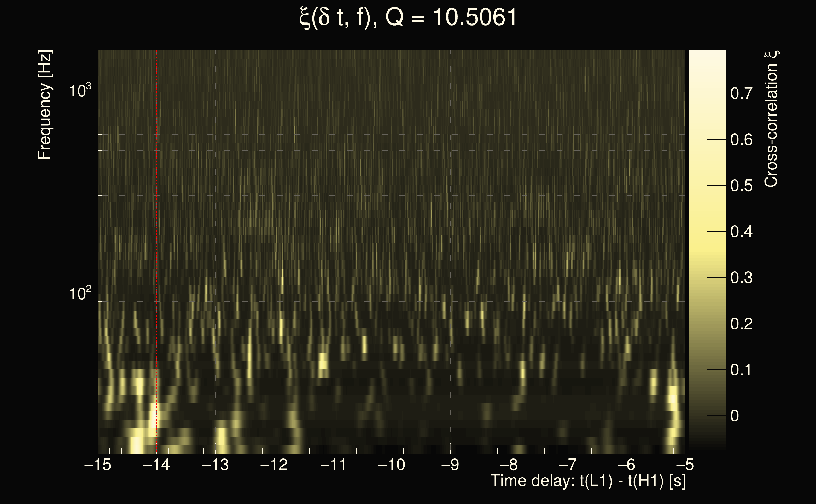816x504 pixels.
Task: Click the colorbar at the 0 level
Action: pyautogui.click(x=707, y=416)
